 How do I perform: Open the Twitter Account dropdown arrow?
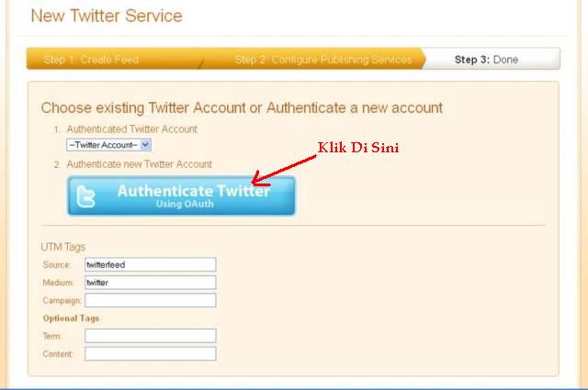point(145,145)
